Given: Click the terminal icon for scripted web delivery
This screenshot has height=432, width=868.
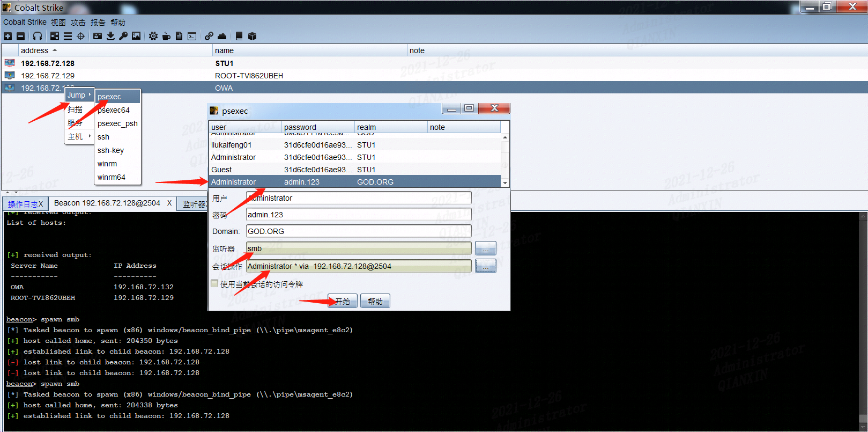Looking at the screenshot, I should 192,36.
